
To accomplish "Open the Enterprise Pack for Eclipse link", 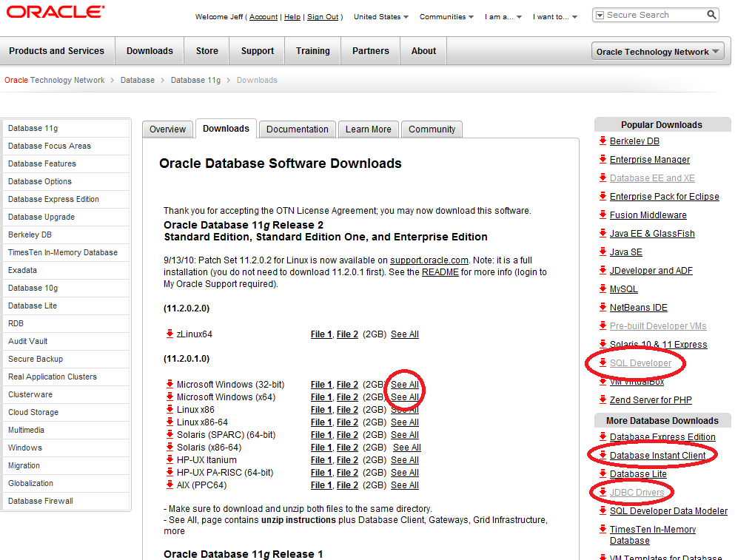I will point(664,196).
